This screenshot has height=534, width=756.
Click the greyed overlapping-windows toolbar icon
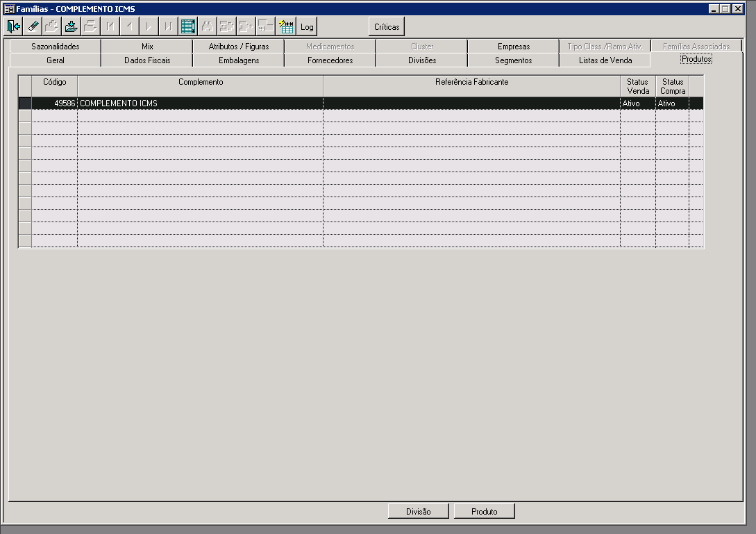[x=265, y=26]
